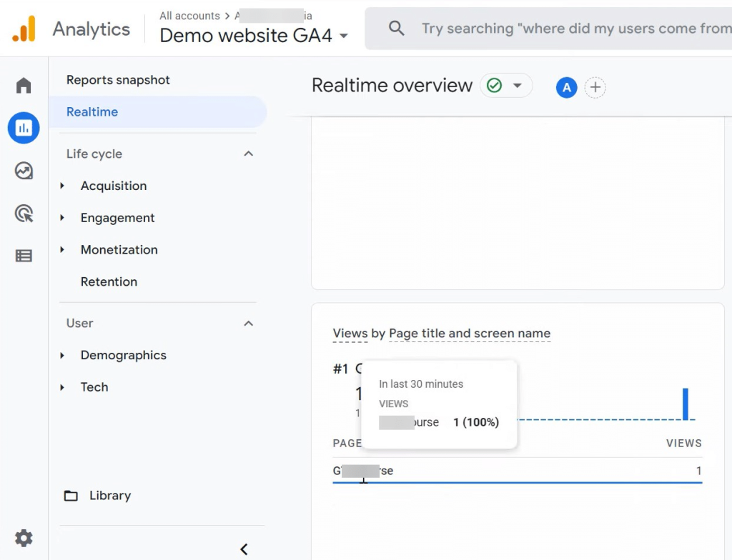The height and width of the screenshot is (560, 732).
Task: Click the All accounts breadcrumb link
Action: [x=189, y=16]
